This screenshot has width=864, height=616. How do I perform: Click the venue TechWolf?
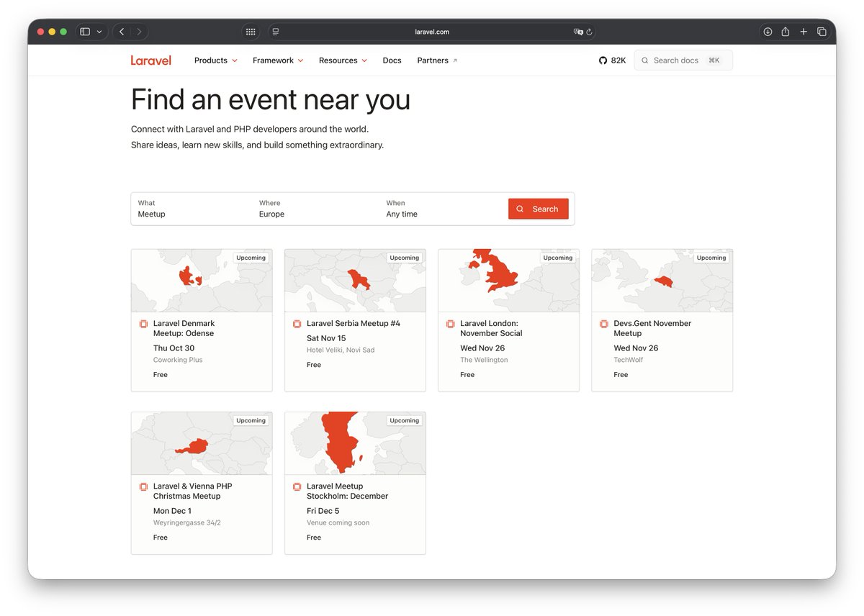[x=629, y=360]
